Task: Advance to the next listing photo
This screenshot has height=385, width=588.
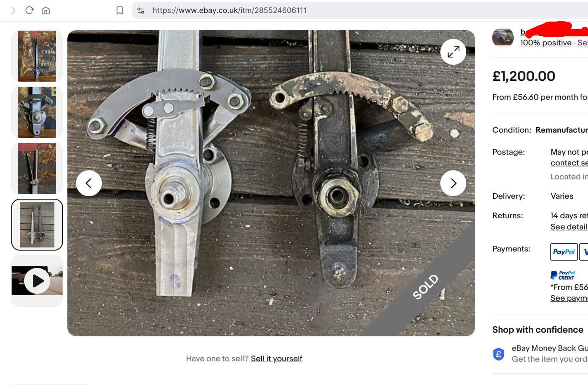Action: point(453,183)
